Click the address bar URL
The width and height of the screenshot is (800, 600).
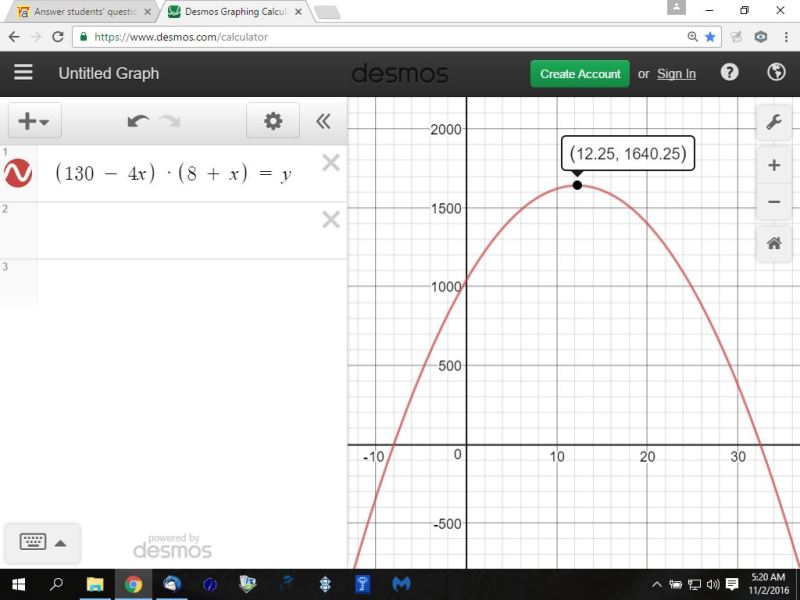[181, 37]
